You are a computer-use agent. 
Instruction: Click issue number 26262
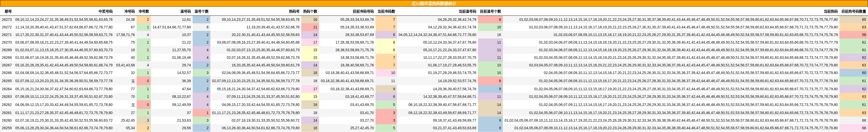pos(7,105)
